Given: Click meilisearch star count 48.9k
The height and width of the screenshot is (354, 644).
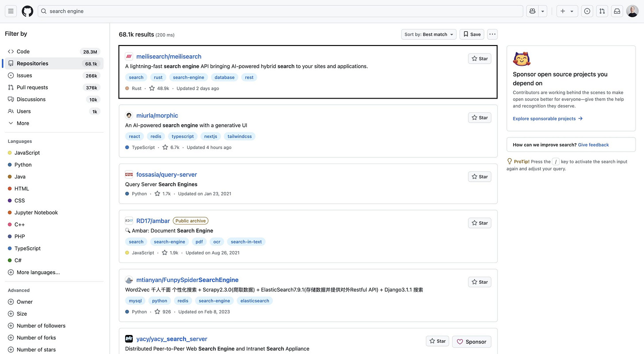Looking at the screenshot, I should click(159, 88).
